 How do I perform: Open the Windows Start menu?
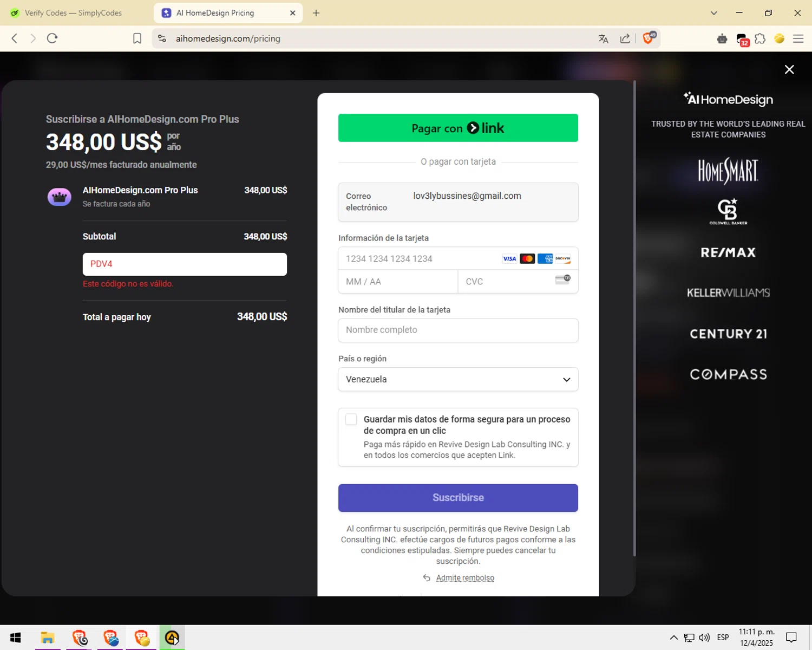coord(15,638)
